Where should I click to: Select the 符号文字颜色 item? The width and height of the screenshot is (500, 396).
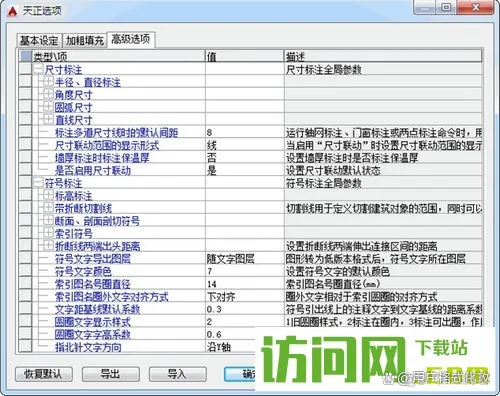pos(83,271)
